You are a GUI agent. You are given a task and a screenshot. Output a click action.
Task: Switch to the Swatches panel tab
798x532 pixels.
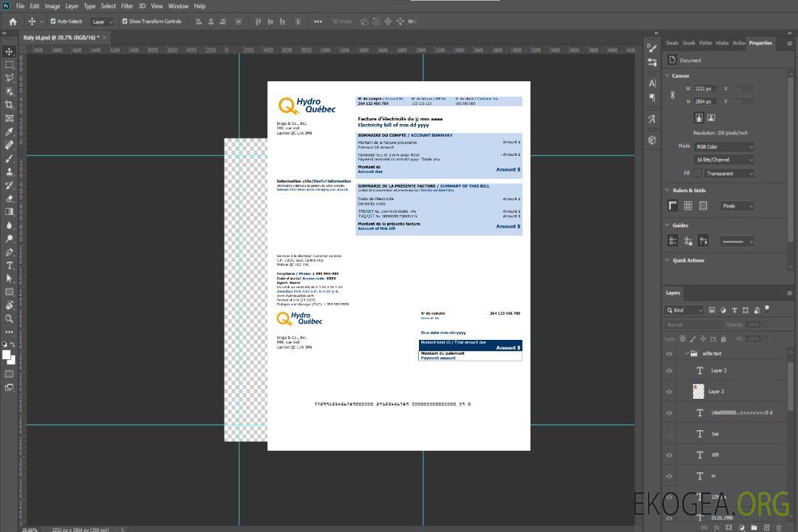[x=672, y=43]
